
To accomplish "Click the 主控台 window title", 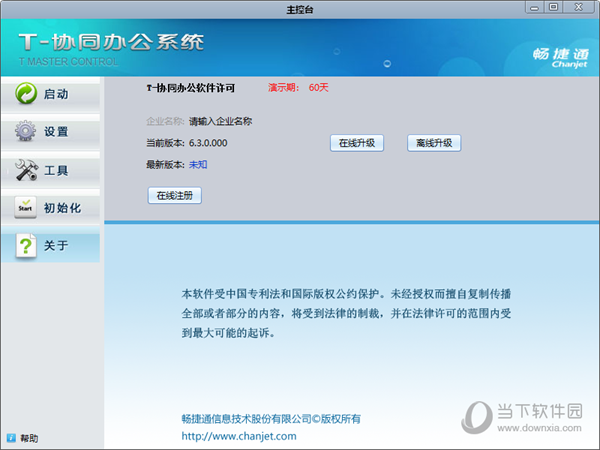I will [x=300, y=10].
